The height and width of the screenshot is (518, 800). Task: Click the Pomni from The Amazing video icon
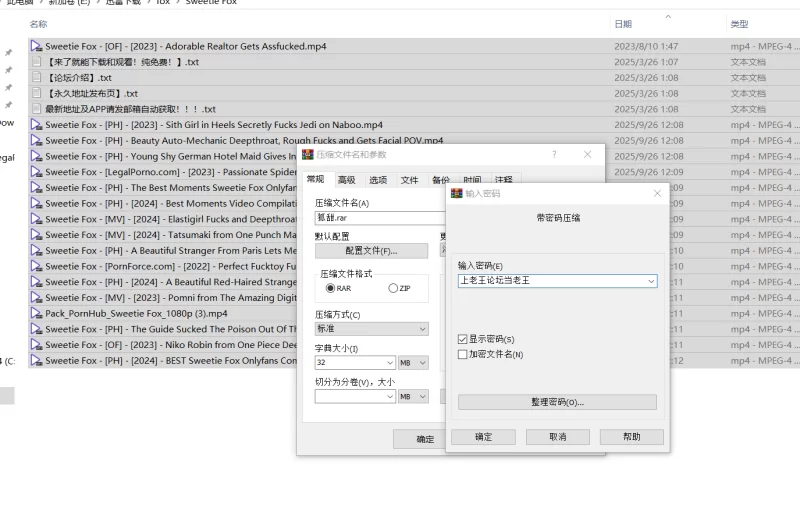[37, 298]
